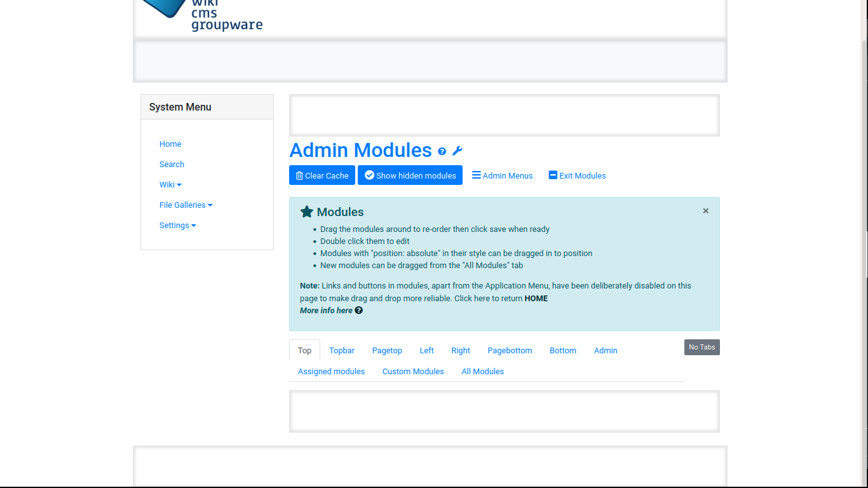Open the All Modules tab
Screen dimensions: 868x488
(x=482, y=372)
